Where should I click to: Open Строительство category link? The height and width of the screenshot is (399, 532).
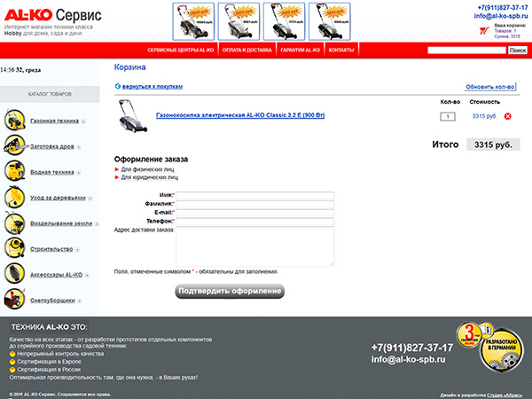tap(51, 249)
